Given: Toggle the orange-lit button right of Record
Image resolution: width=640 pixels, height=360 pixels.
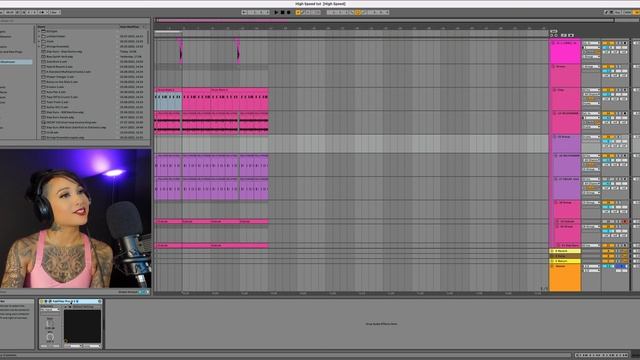Looking at the screenshot, I should pos(298,13).
